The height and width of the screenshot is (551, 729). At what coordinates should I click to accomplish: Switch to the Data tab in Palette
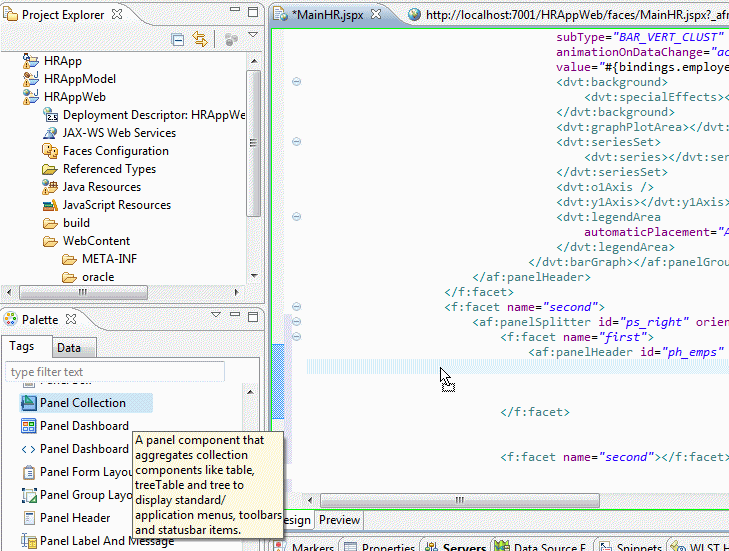(x=69, y=348)
